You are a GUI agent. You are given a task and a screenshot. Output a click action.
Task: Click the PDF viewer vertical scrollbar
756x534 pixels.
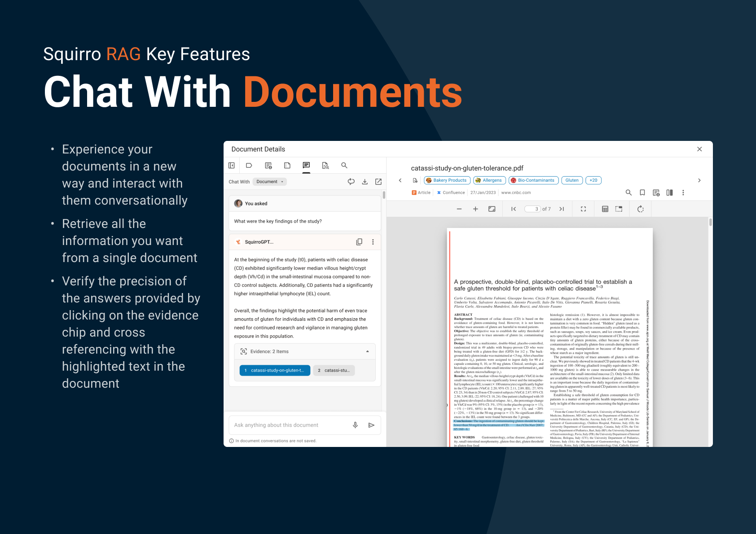coord(710,222)
